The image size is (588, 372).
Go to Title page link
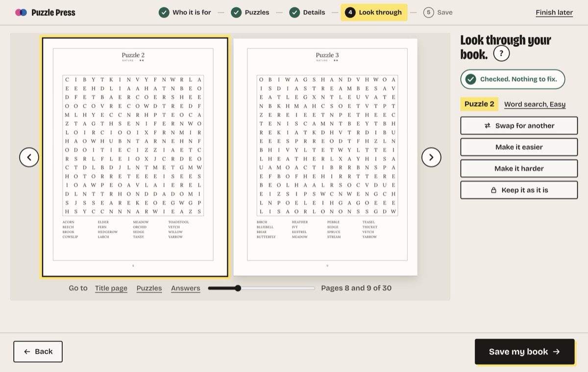(111, 288)
